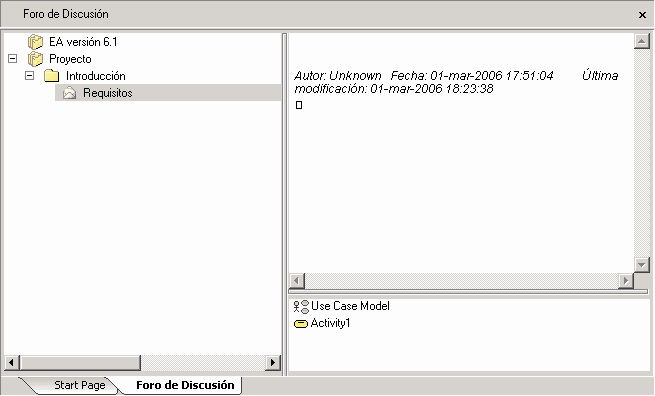Select the 'EA versión 6.1' label
This screenshot has width=655, height=396.
click(83, 42)
